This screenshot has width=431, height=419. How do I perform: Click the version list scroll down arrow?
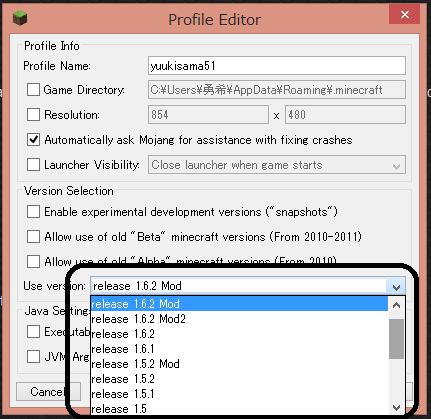pos(396,407)
